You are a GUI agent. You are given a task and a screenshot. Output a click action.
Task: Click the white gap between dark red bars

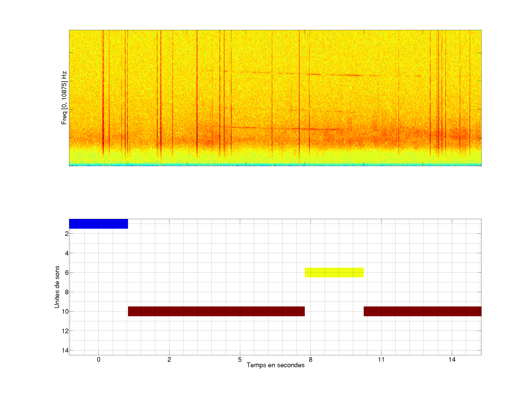334,311
